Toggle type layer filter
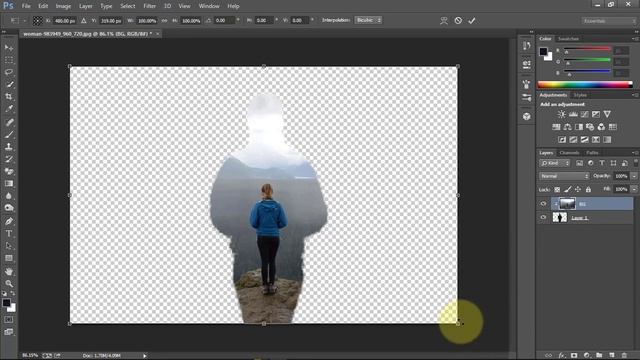This screenshot has height=360, width=640. click(602, 163)
